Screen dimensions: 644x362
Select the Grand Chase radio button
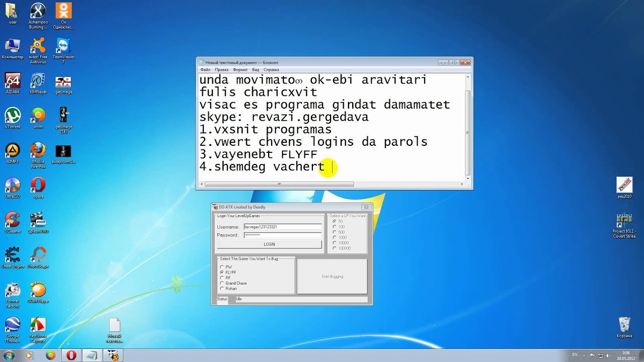[x=222, y=283]
